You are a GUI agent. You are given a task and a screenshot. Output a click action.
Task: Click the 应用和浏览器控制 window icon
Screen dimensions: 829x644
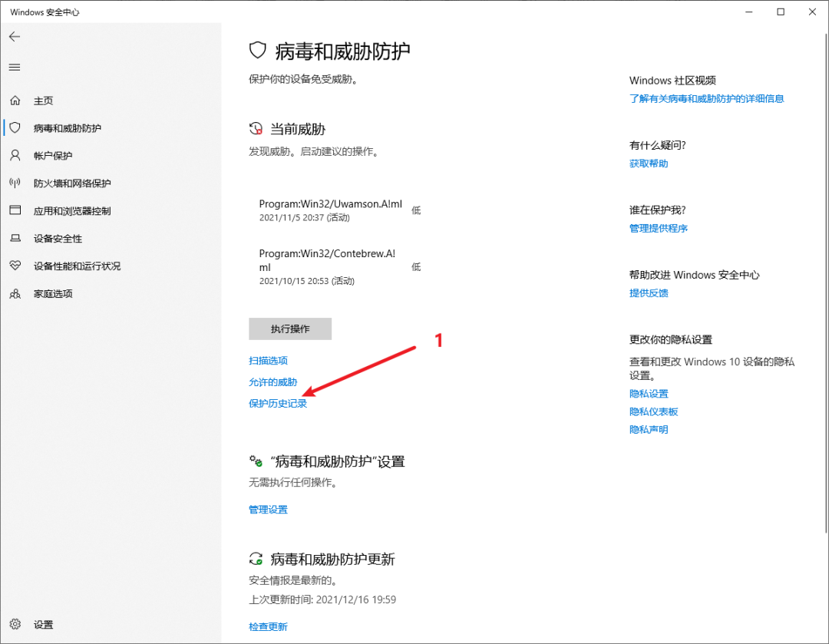click(x=15, y=211)
